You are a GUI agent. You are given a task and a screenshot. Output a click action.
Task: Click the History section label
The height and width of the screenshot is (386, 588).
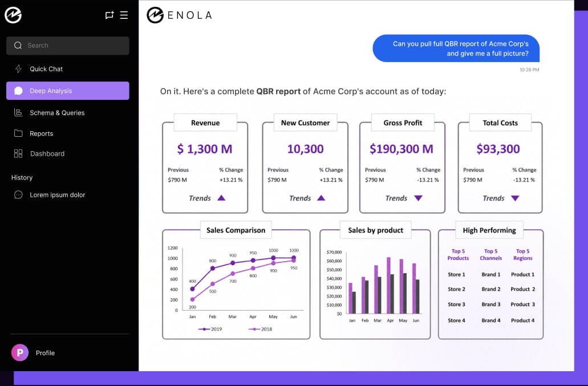click(22, 178)
